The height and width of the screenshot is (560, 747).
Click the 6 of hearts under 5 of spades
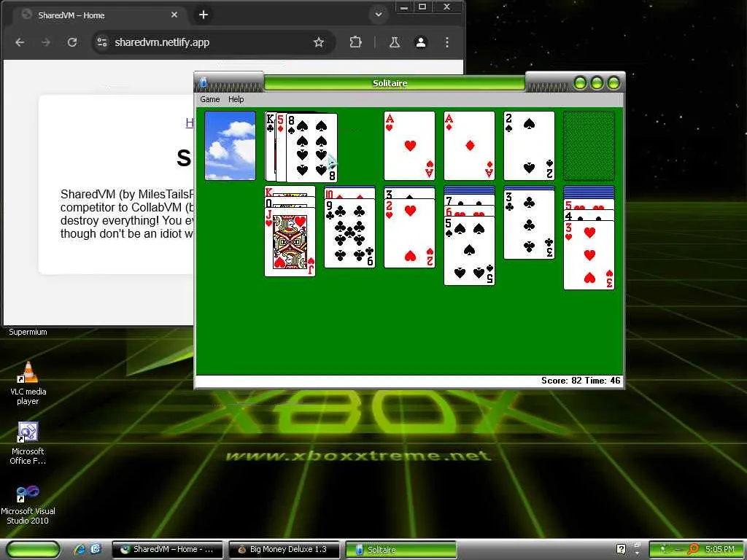click(469, 211)
